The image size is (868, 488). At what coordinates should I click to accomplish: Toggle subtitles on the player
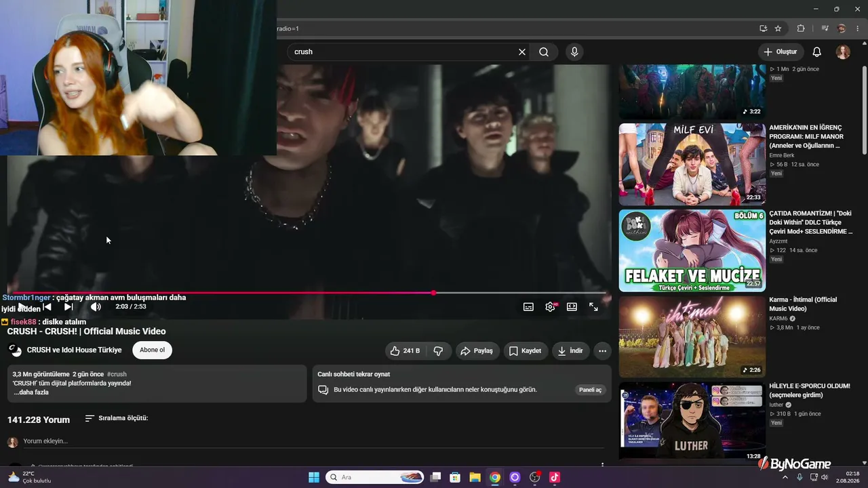(528, 307)
